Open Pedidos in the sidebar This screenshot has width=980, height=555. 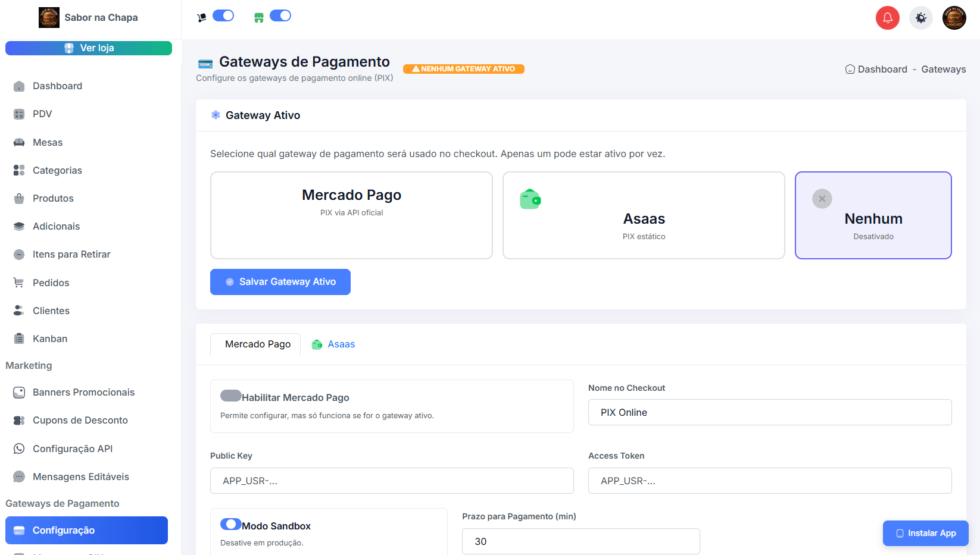point(86,283)
